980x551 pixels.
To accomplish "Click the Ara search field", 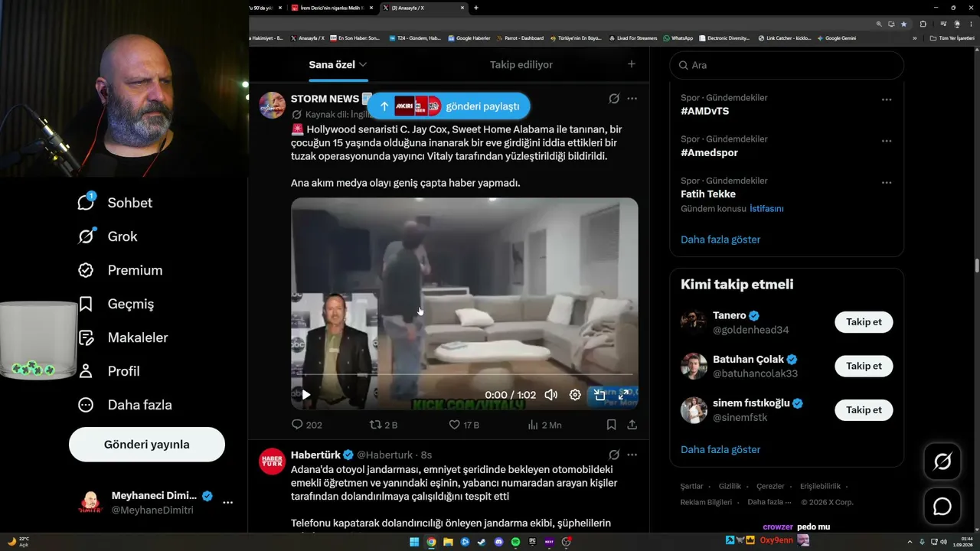I will (x=786, y=65).
